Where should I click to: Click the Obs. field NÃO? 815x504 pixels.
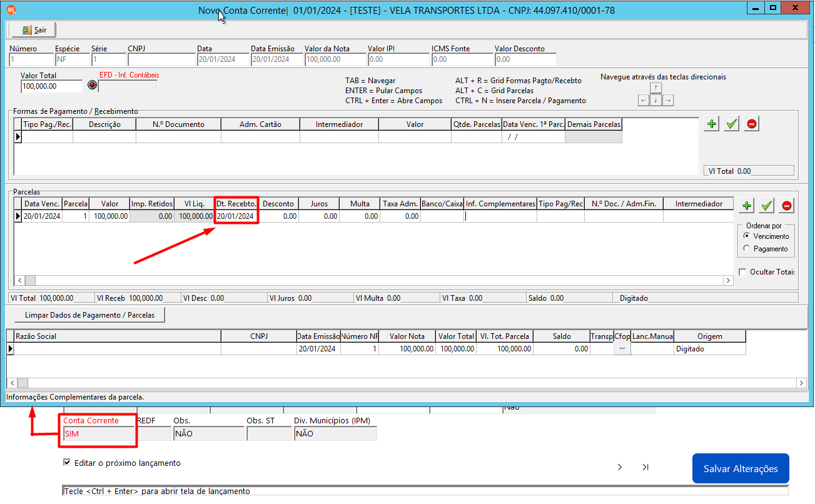coord(208,434)
